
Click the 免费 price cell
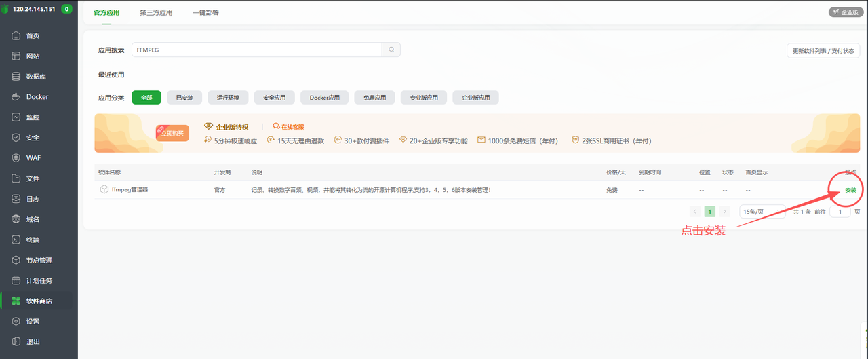(612, 190)
